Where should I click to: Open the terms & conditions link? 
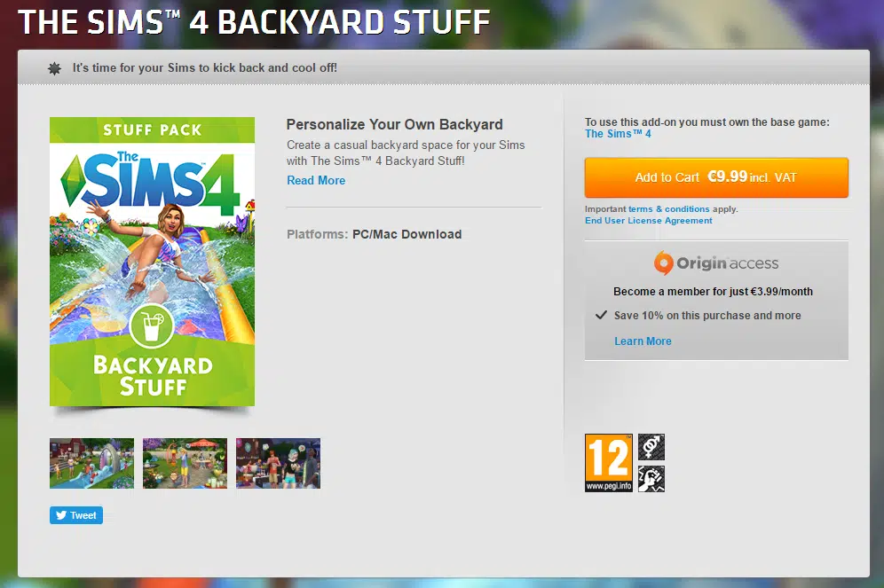[668, 209]
